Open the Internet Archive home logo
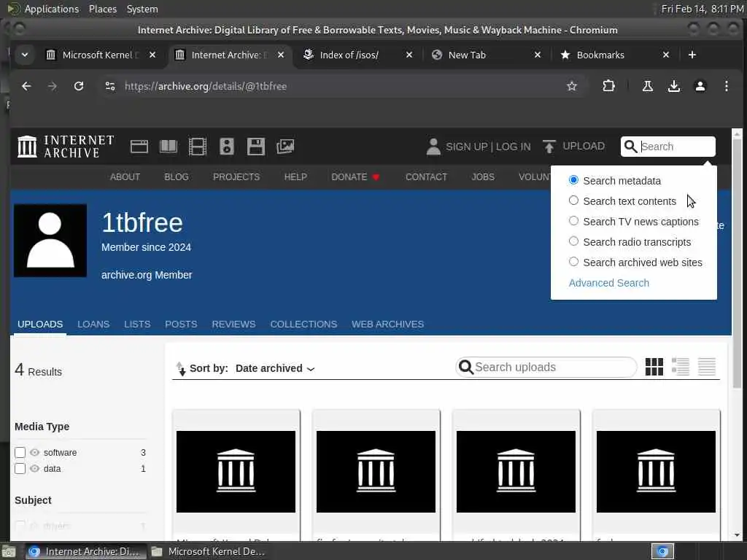Screen dimensions: 747x560 click(x=66, y=146)
